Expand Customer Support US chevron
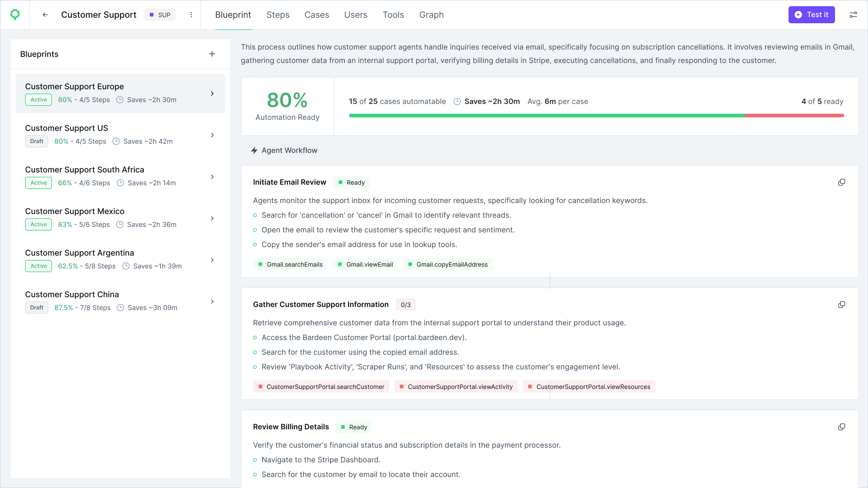The width and height of the screenshot is (868, 488). (x=212, y=135)
